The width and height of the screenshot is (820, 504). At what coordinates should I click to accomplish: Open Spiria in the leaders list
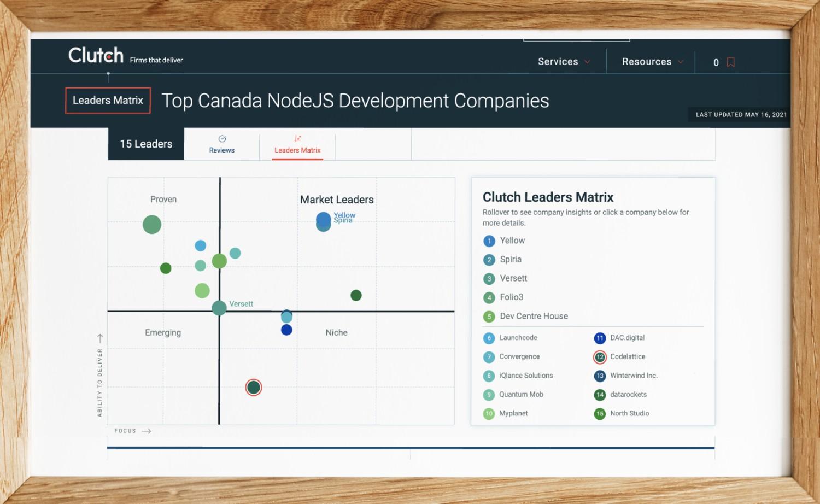[x=511, y=260]
